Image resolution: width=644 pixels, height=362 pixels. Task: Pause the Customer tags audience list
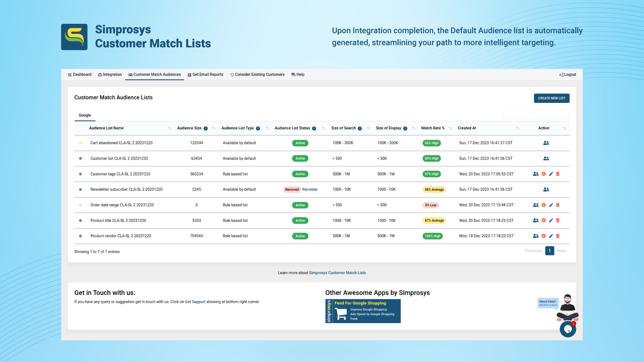click(x=544, y=174)
